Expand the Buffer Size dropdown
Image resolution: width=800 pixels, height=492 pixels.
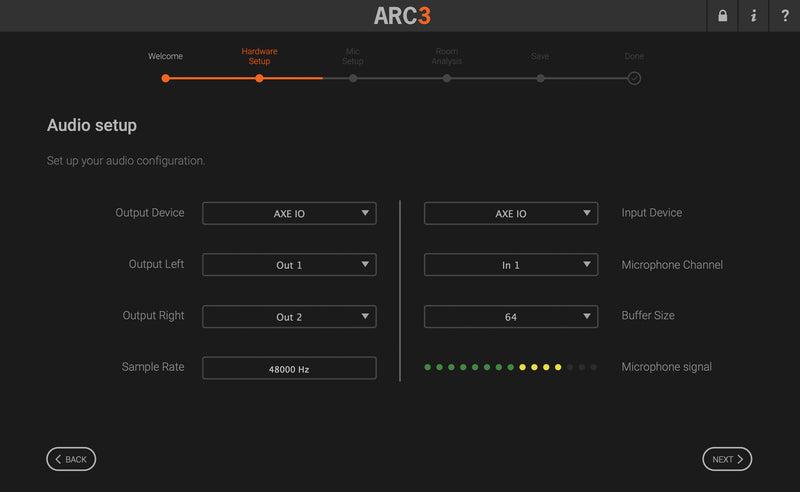[510, 317]
